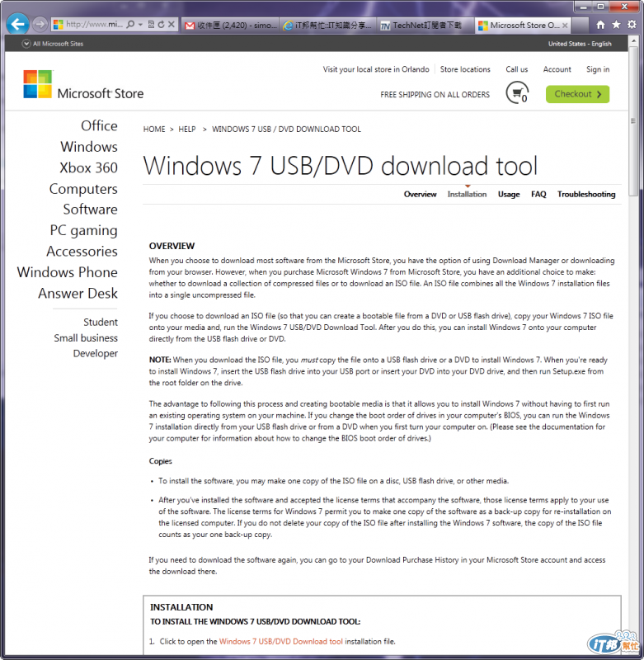Open the address bar dropdown arrow

(140, 25)
